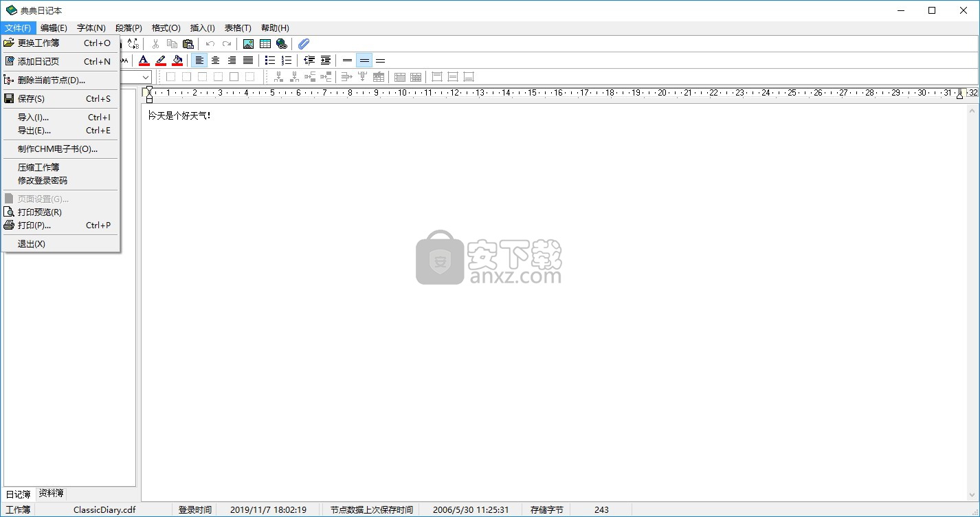
Task: Select 添加日记页 menu entry
Action: [60, 61]
